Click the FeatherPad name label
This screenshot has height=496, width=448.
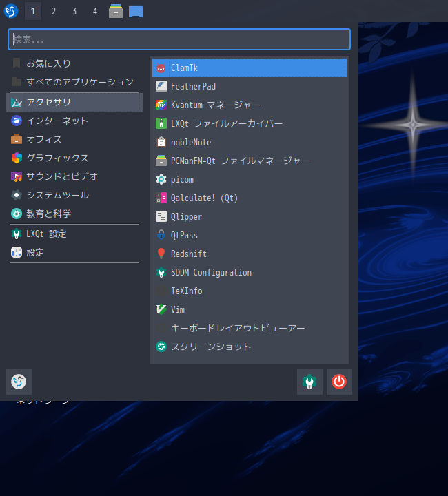click(x=193, y=86)
